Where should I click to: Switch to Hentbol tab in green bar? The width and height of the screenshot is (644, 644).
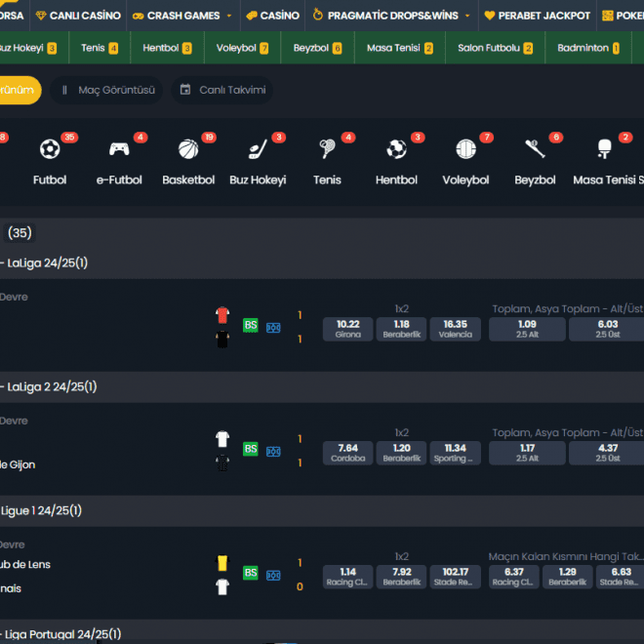coord(167,48)
